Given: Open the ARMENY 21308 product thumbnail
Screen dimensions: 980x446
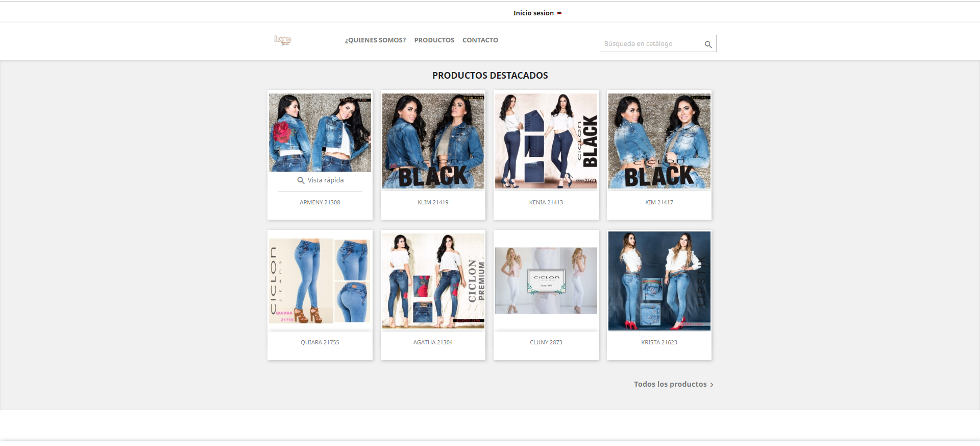Looking at the screenshot, I should click(320, 132).
